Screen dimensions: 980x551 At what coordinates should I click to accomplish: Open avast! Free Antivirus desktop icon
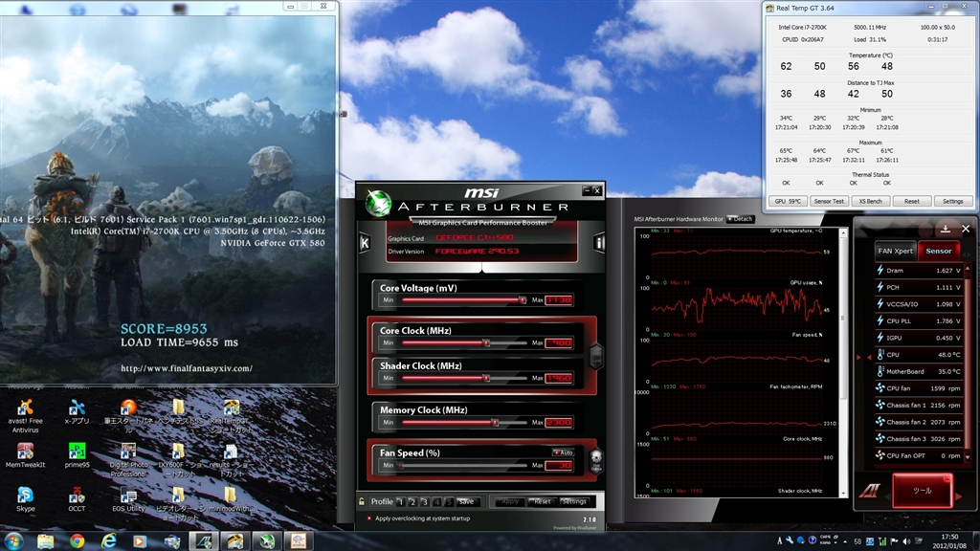(x=25, y=416)
